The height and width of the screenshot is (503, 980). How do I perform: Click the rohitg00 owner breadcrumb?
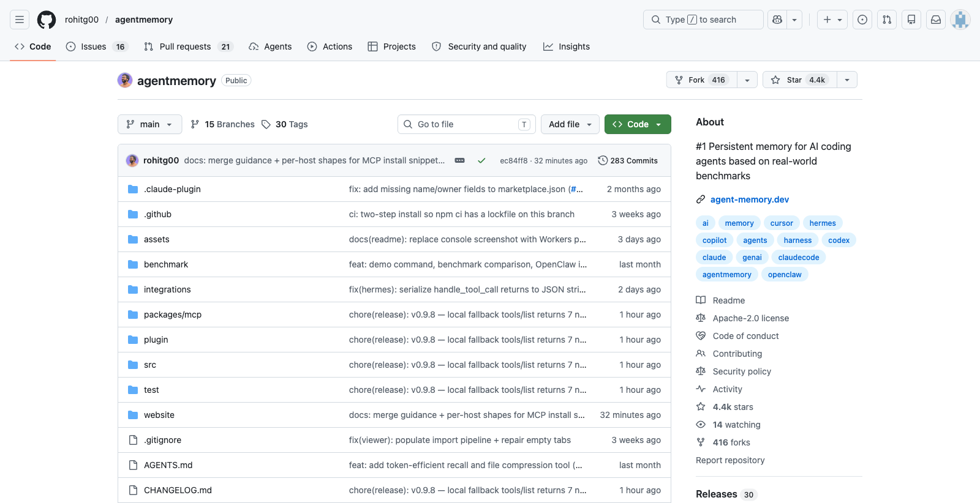[81, 20]
